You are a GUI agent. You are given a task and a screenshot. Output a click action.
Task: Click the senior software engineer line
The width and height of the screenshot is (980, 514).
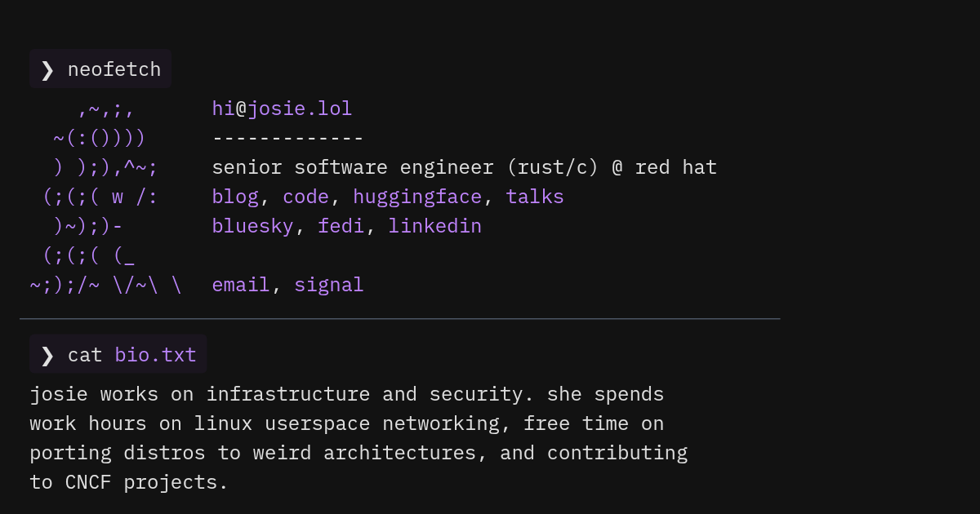pos(464,168)
